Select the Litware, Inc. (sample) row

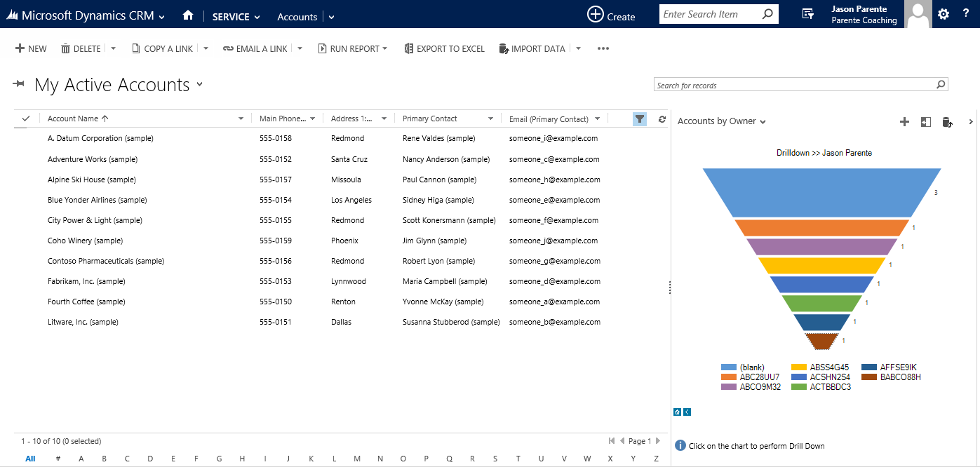point(341,322)
